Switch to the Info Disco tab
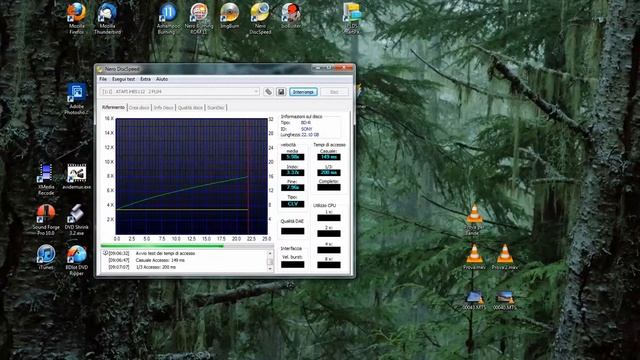The image size is (640, 360). tap(164, 108)
